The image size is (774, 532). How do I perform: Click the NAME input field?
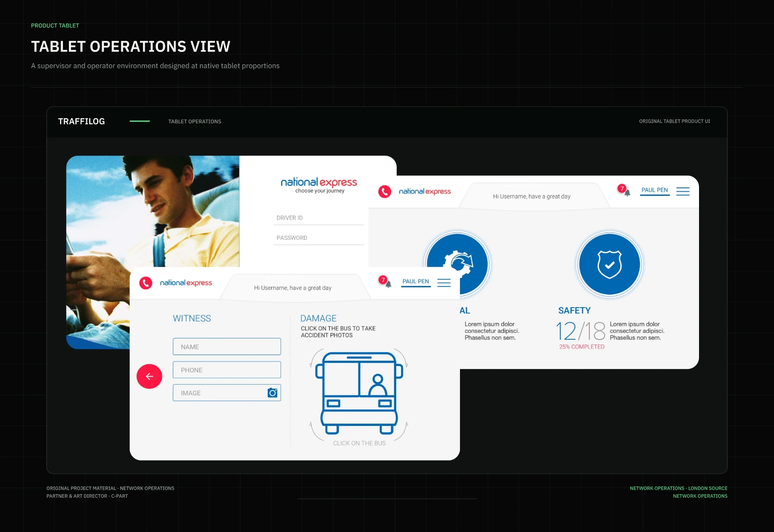tap(227, 347)
